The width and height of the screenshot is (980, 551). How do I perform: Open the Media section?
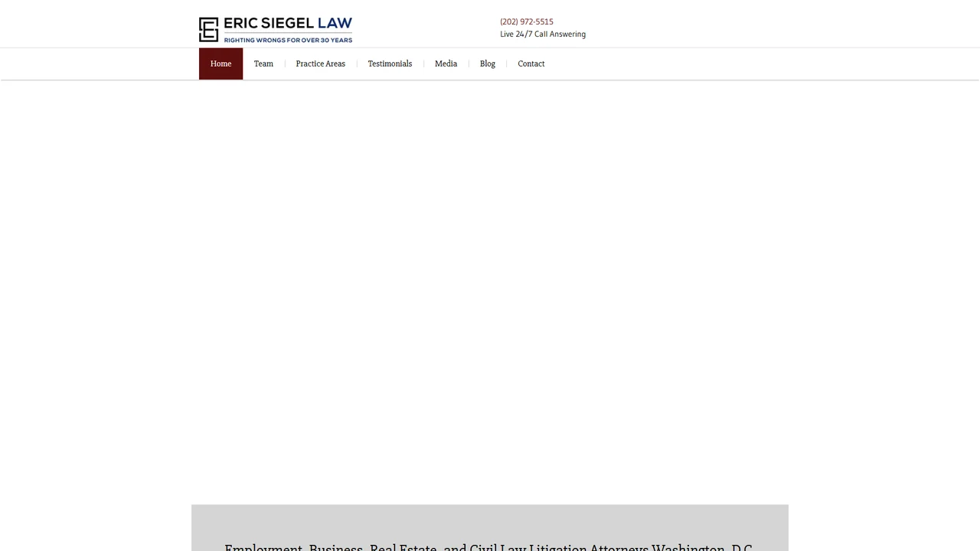coord(446,64)
